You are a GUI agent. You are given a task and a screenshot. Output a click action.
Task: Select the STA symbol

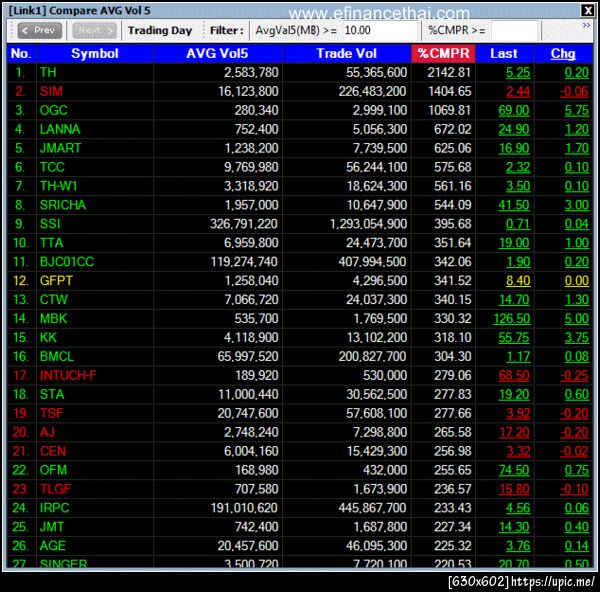pyautogui.click(x=52, y=395)
